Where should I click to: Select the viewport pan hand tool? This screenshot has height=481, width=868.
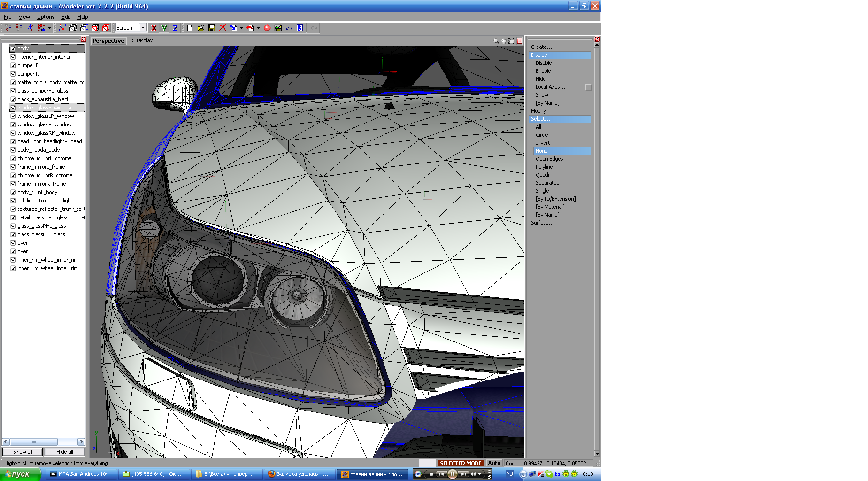(504, 41)
